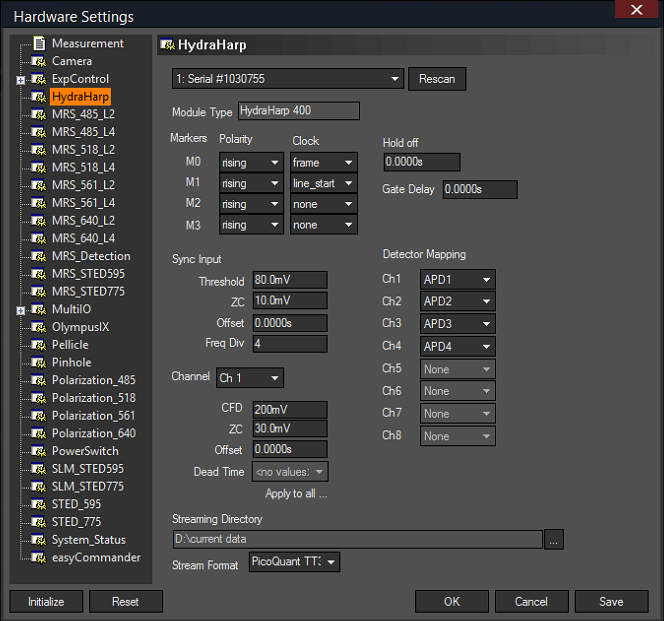This screenshot has height=621, width=664.
Task: Select Polarization_518 in the tree
Action: coord(94,398)
